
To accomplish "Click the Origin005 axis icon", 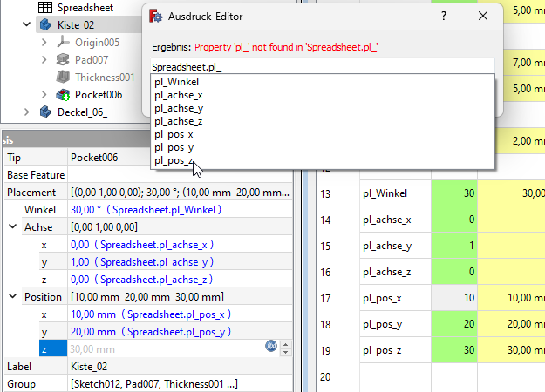I will (x=63, y=42).
